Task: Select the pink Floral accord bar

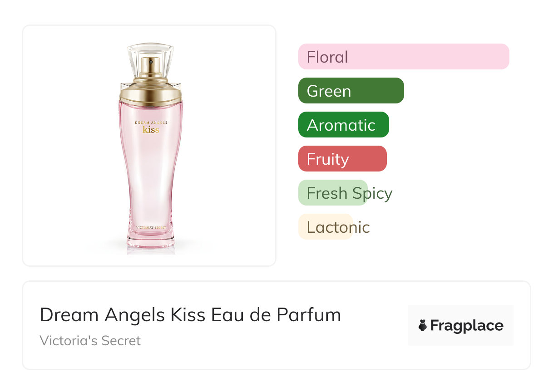Action: [x=403, y=57]
